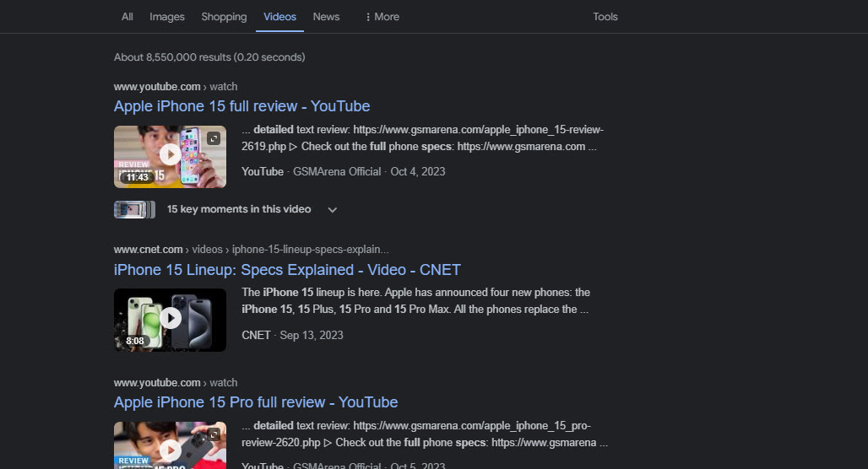The image size is (868, 469).
Task: Switch to the News tab
Action: coord(326,17)
